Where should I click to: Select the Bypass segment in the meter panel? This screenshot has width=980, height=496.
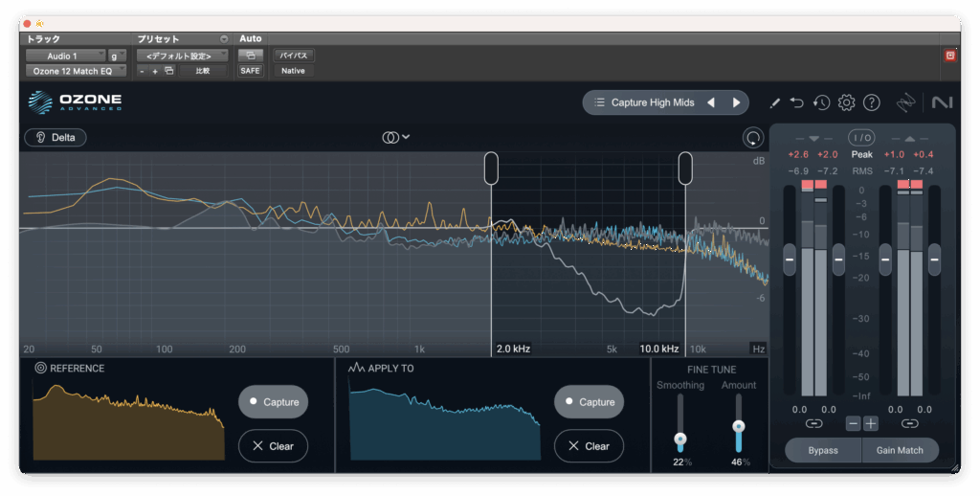click(822, 450)
